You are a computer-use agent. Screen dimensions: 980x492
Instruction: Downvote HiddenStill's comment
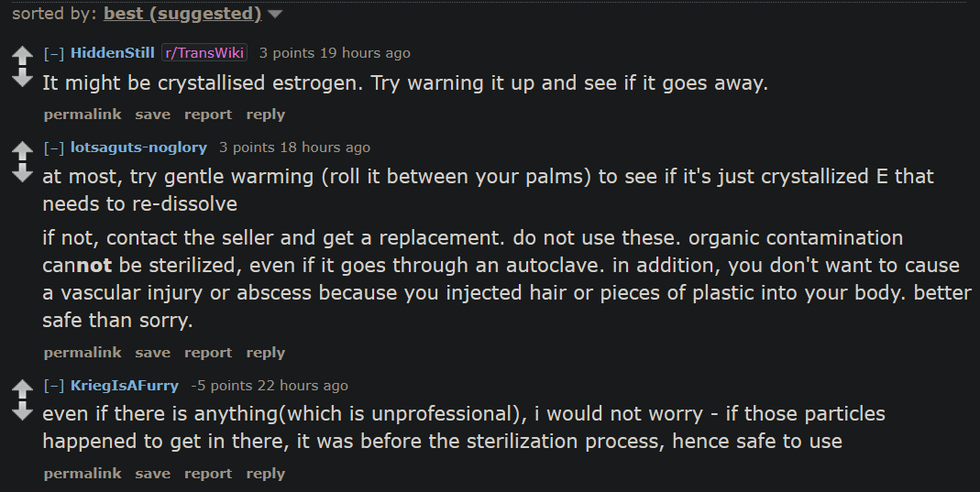pyautogui.click(x=22, y=78)
